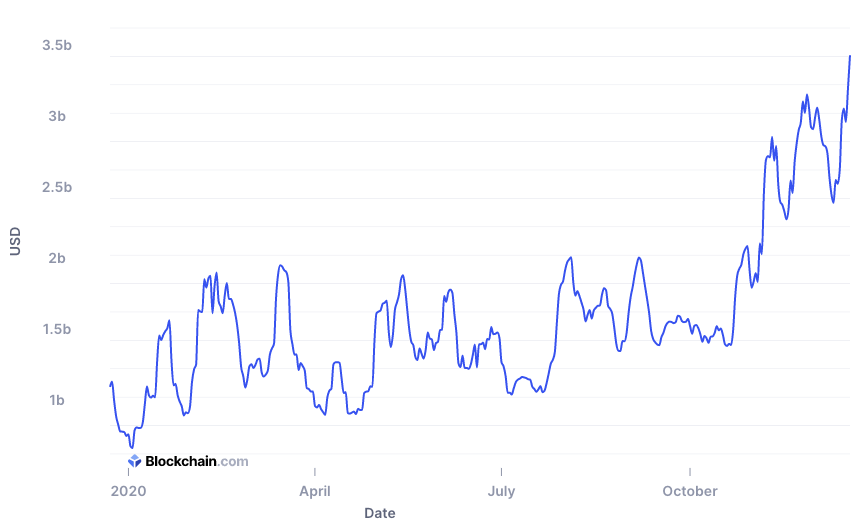Click the 1b y-axis label
This screenshot has height=526, width=860.
pos(56,400)
